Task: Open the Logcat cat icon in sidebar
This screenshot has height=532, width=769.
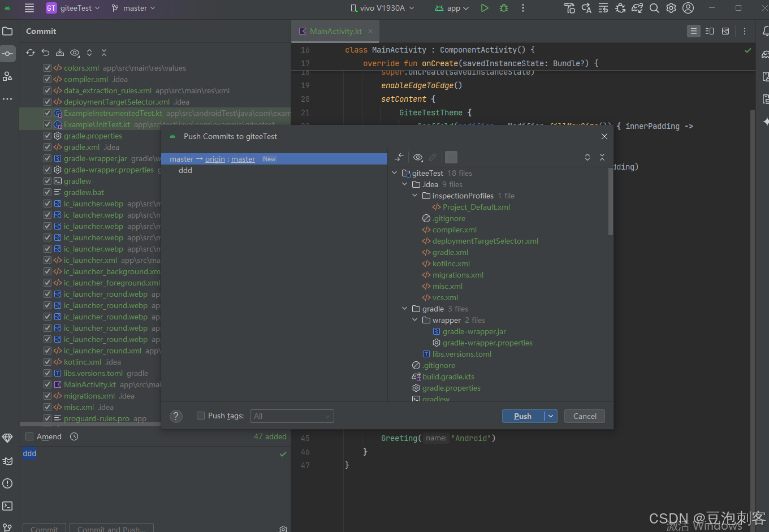Action: tap(7, 461)
